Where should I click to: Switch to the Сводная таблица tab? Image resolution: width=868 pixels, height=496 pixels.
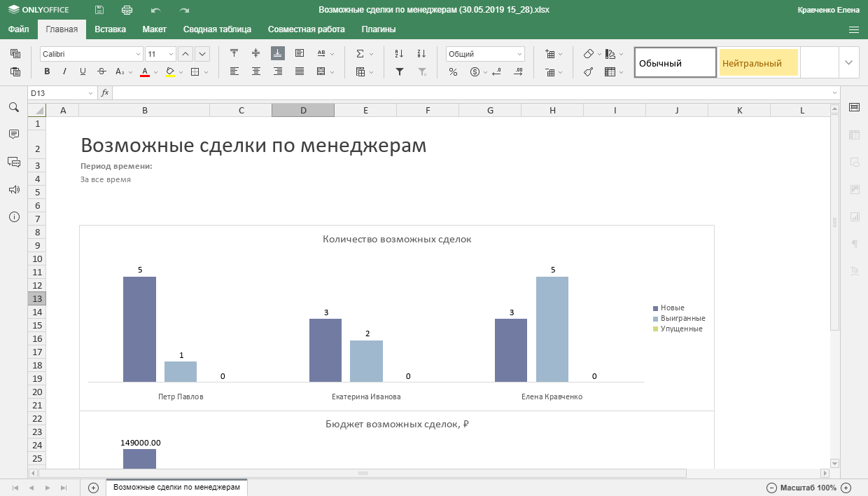(x=217, y=29)
